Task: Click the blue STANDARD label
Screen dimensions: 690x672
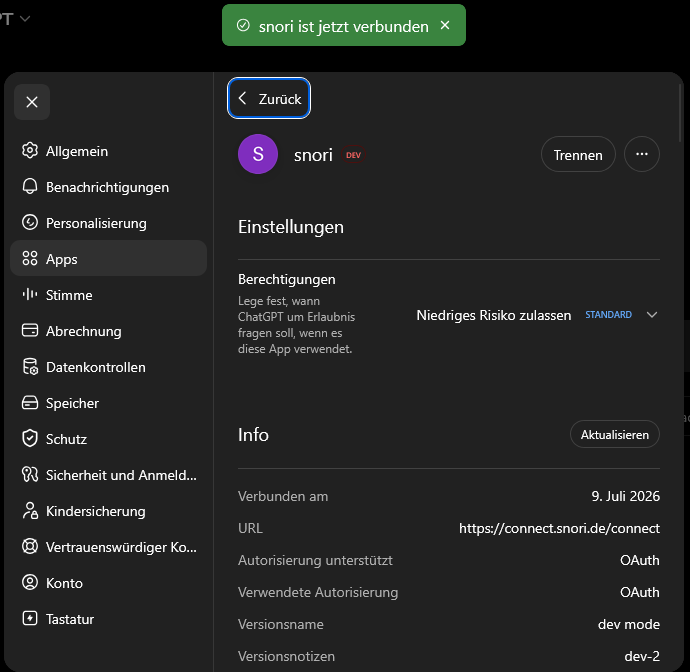Action: tap(608, 315)
